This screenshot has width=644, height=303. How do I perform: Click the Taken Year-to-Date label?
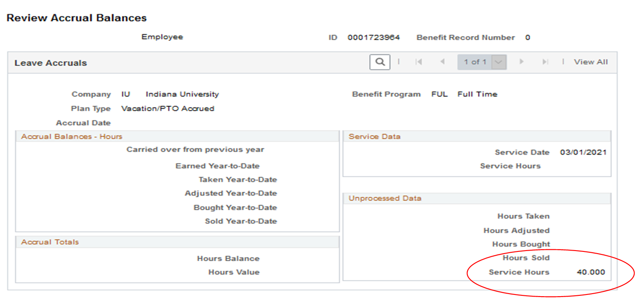(x=238, y=180)
